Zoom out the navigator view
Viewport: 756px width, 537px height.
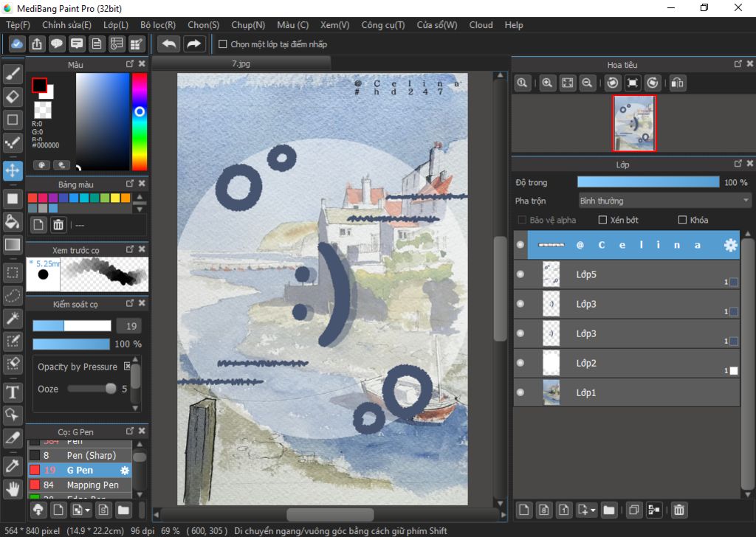pos(587,83)
